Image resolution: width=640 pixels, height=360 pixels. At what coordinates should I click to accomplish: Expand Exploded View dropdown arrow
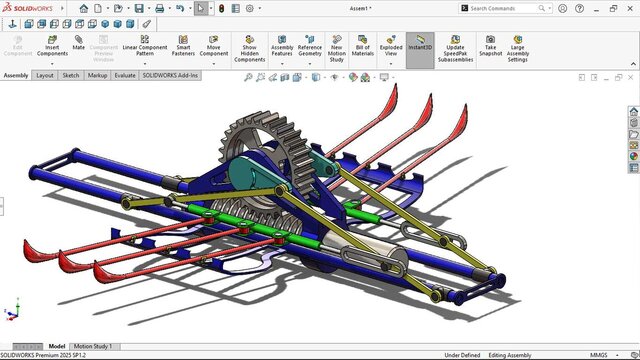pyautogui.click(x=391, y=64)
